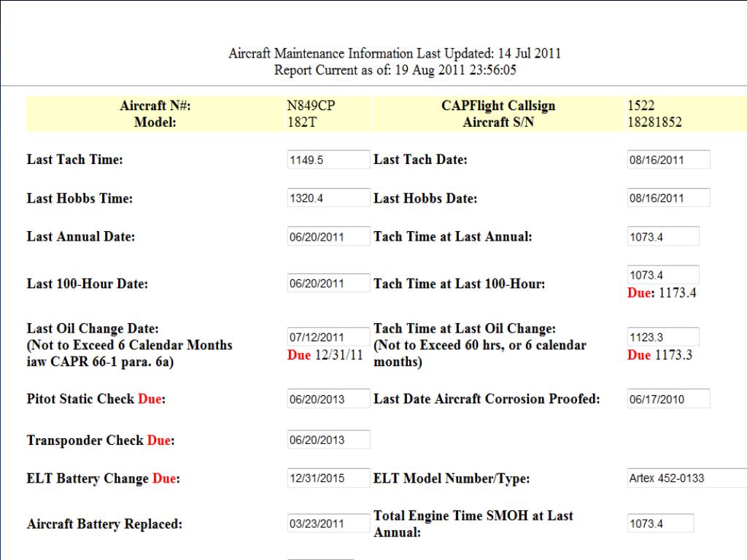This screenshot has width=747, height=560.
Task: Focus Tach Time at Last Oil Change box
Action: click(663, 337)
